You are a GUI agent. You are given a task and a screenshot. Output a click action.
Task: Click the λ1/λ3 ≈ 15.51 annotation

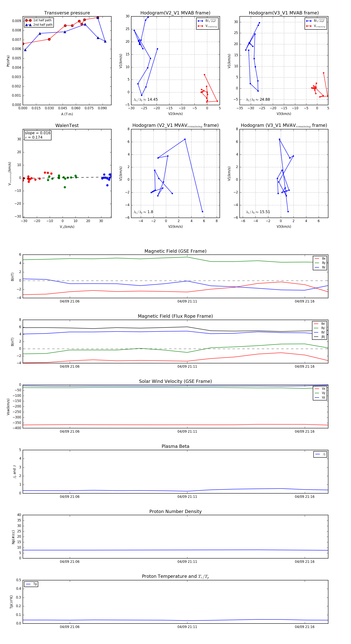click(x=258, y=212)
